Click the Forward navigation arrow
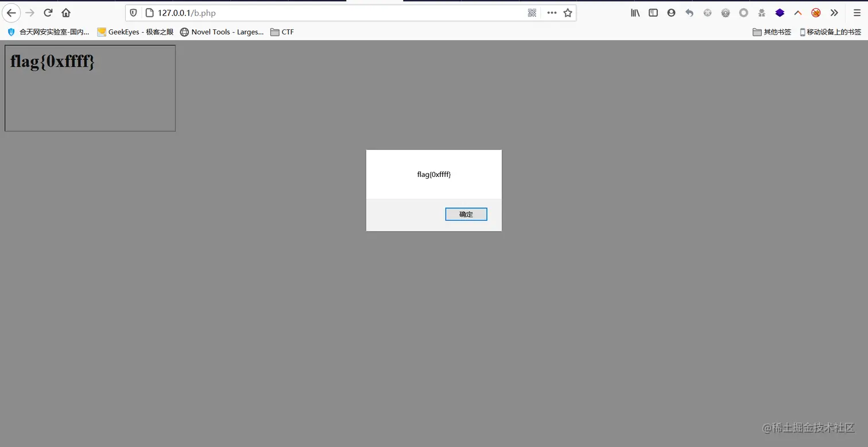 pyautogui.click(x=30, y=13)
